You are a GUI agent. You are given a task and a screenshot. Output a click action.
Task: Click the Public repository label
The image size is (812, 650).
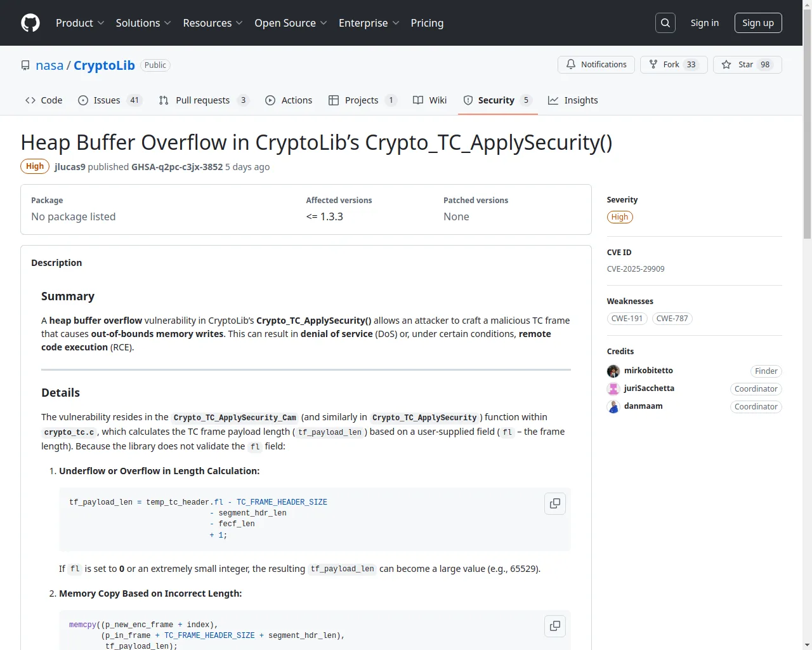tap(155, 65)
